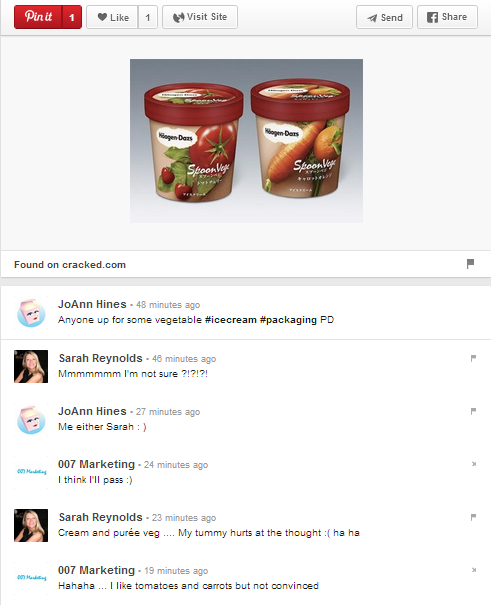This screenshot has width=491, height=605.
Task: Click the #packaging hashtag
Action: click(288, 320)
